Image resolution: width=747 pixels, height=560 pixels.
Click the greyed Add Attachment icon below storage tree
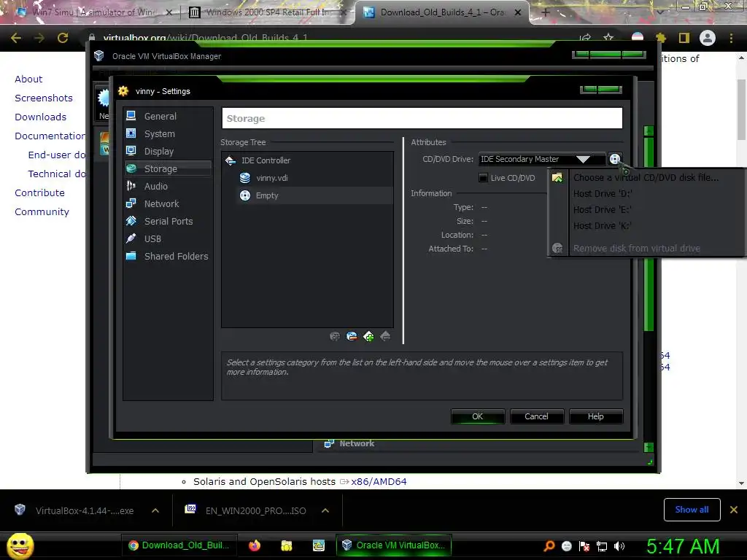click(x=335, y=337)
